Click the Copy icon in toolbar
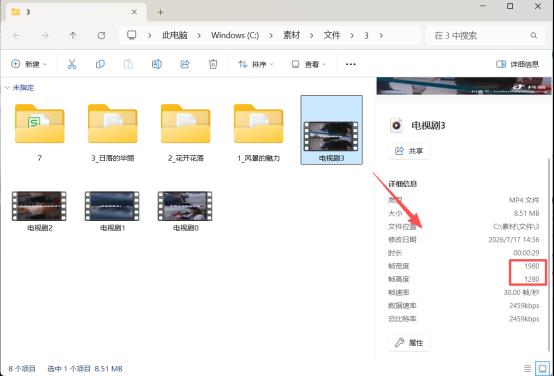The width and height of the screenshot is (554, 376). 100,64
